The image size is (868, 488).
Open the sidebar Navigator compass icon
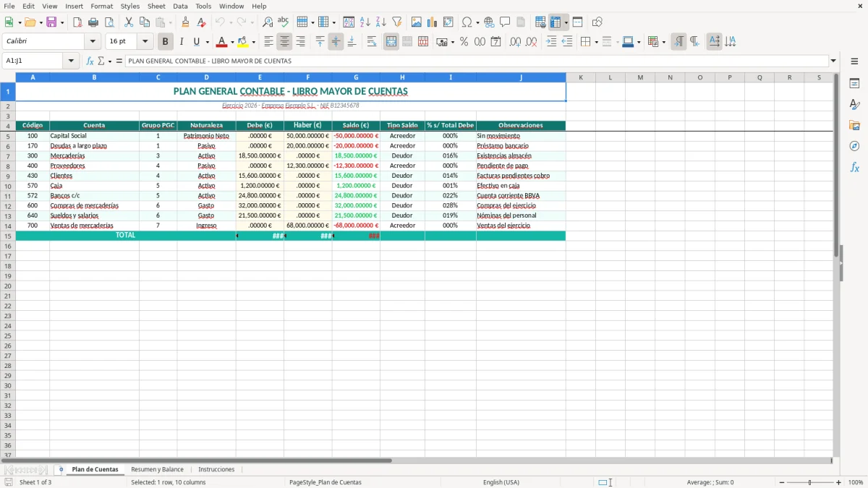tap(854, 146)
